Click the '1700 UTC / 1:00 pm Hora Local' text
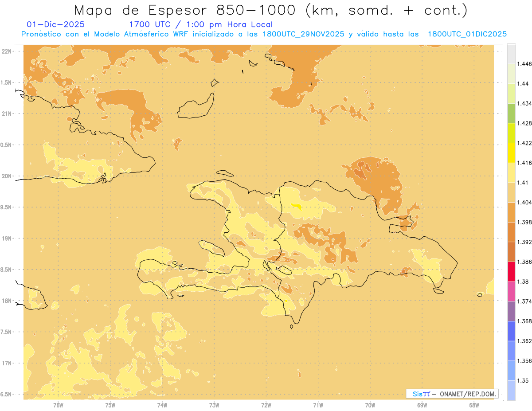Screen dimensions: 532x411 201,24
